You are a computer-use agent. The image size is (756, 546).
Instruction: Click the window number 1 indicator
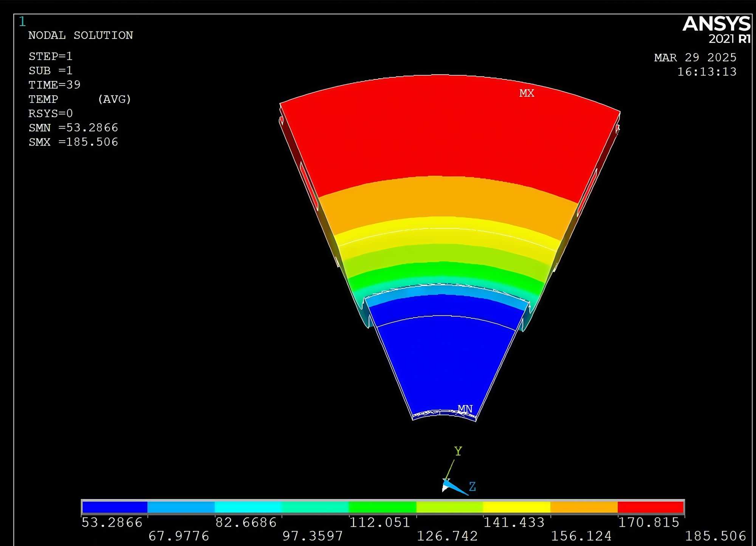pos(22,22)
